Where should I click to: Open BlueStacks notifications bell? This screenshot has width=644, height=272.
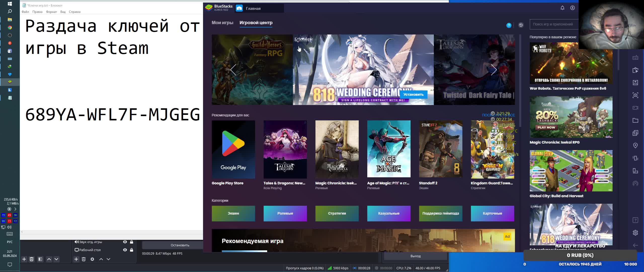pyautogui.click(x=562, y=8)
